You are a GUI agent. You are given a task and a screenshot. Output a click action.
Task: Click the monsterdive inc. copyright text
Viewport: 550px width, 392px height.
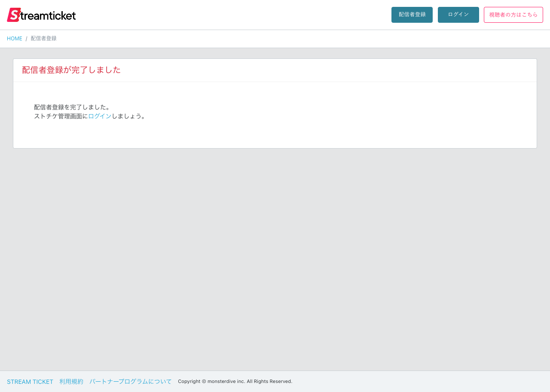click(x=235, y=381)
